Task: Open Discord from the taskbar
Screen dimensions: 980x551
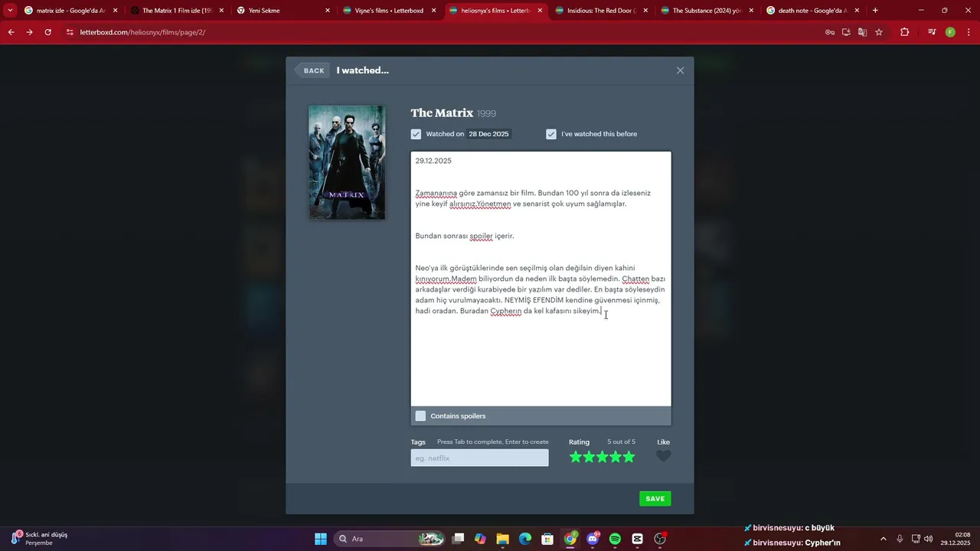Action: pos(593,539)
